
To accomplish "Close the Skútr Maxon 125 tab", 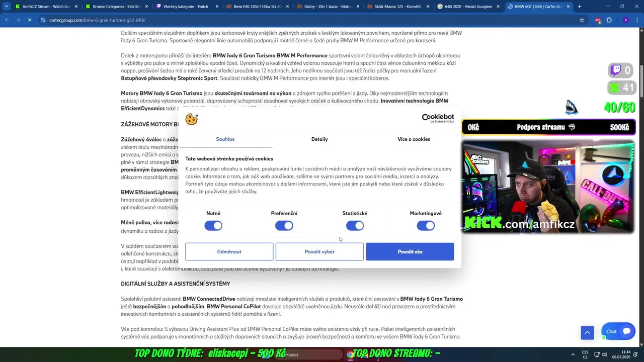I will [428, 7].
